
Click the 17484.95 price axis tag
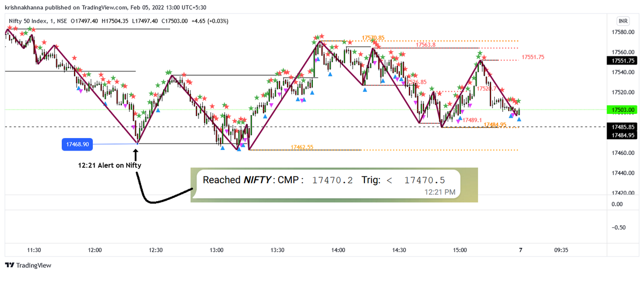click(623, 134)
